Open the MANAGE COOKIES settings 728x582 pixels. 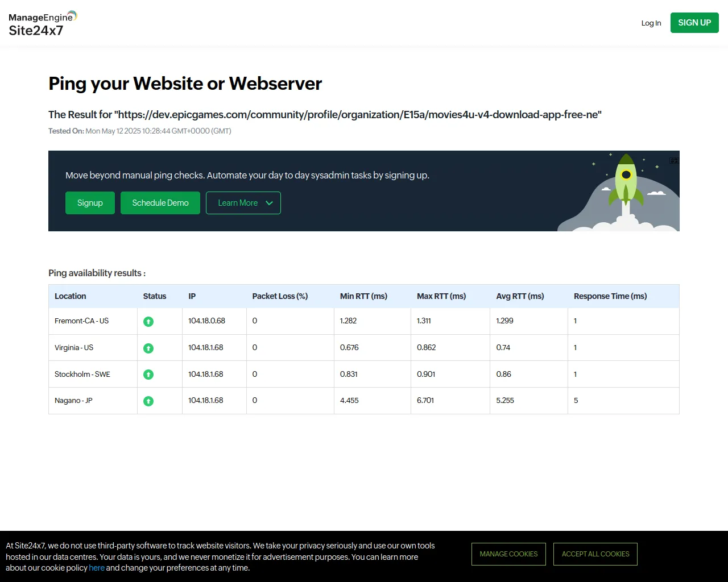click(x=508, y=554)
